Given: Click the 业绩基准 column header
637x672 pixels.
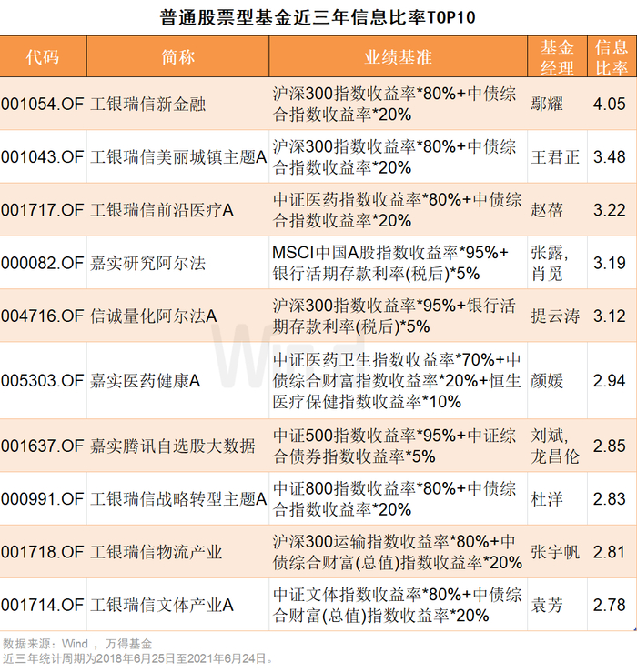Looking at the screenshot, I should 398,57.
